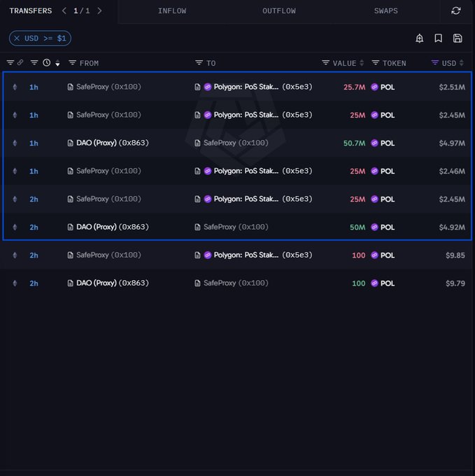This screenshot has width=475, height=476.
Task: Select the TRANSFERS tab
Action: coord(31,11)
